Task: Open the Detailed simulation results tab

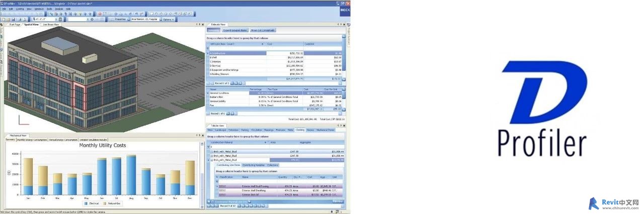Action: click(x=93, y=140)
